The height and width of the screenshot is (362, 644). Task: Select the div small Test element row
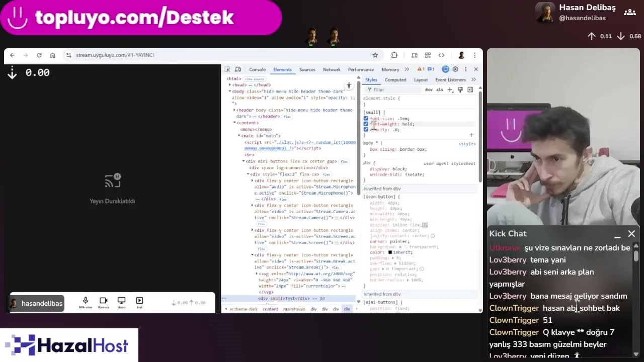coord(289,299)
